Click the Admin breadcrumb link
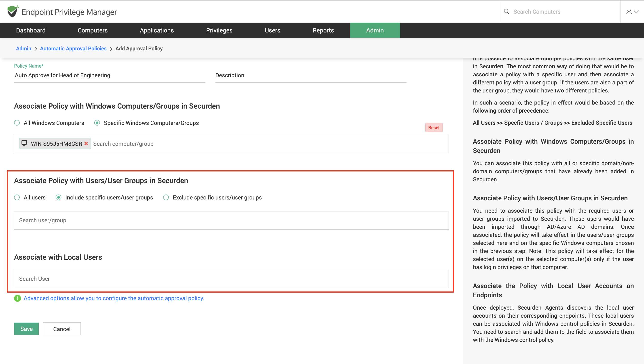Image resolution: width=644 pixels, height=364 pixels. pyautogui.click(x=23, y=49)
